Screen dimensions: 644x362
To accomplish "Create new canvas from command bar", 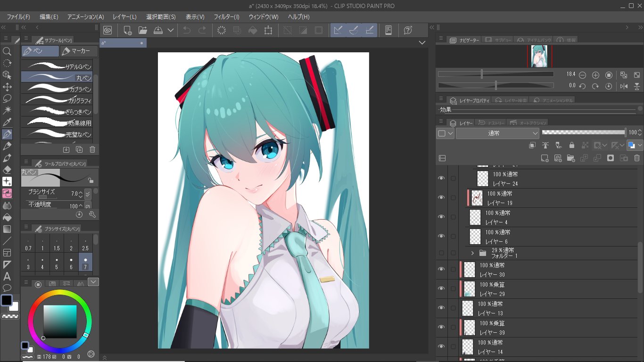I will pyautogui.click(x=127, y=30).
